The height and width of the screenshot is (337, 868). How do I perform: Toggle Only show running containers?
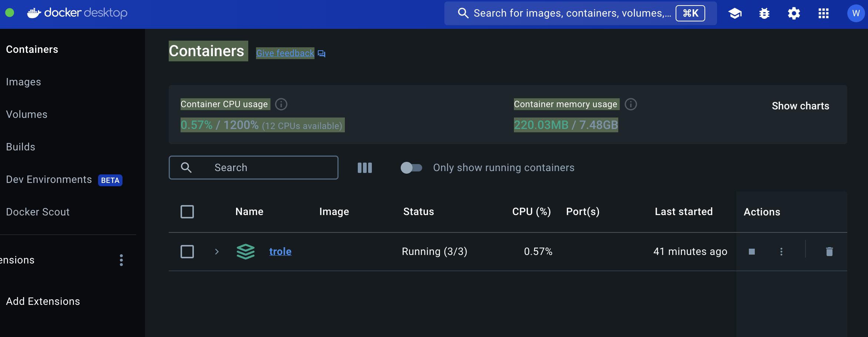tap(411, 168)
